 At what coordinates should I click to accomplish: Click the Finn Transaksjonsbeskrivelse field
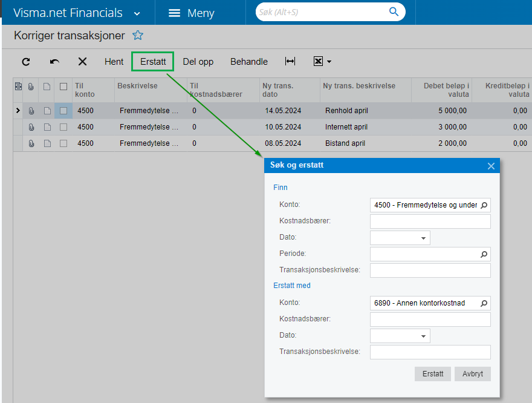tap(430, 270)
